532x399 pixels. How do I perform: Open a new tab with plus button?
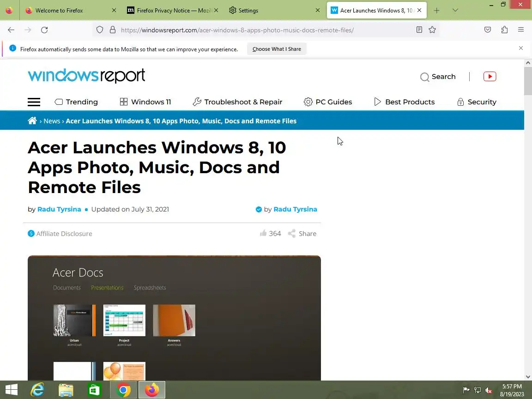tap(436, 11)
